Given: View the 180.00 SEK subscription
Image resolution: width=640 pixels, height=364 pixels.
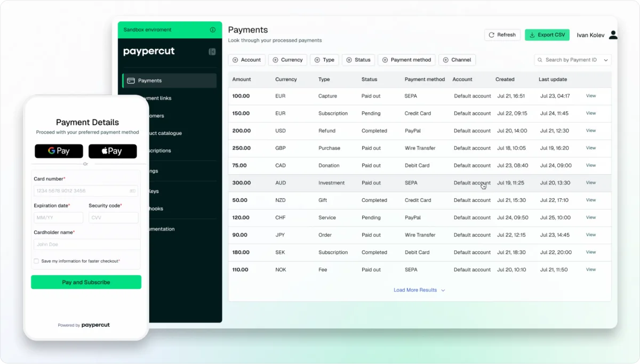Looking at the screenshot, I should pos(591,252).
